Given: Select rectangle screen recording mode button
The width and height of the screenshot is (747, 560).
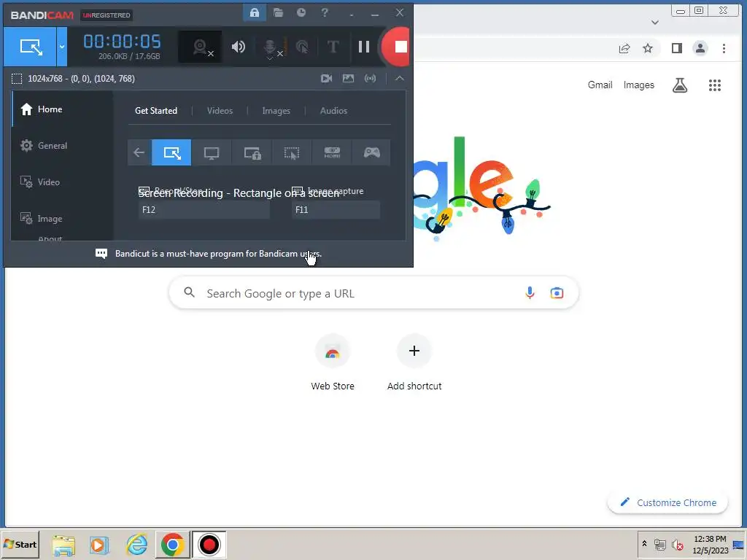Looking at the screenshot, I should 31,47.
